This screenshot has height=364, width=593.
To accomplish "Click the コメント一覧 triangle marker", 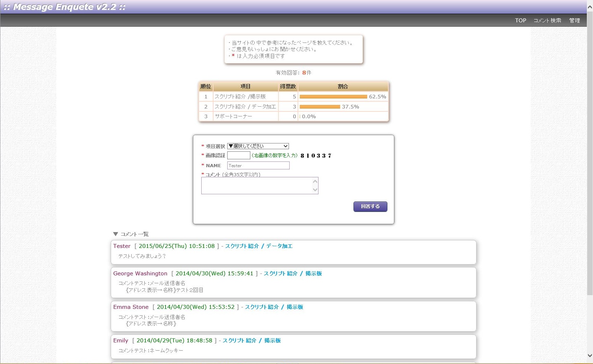I will [x=115, y=234].
